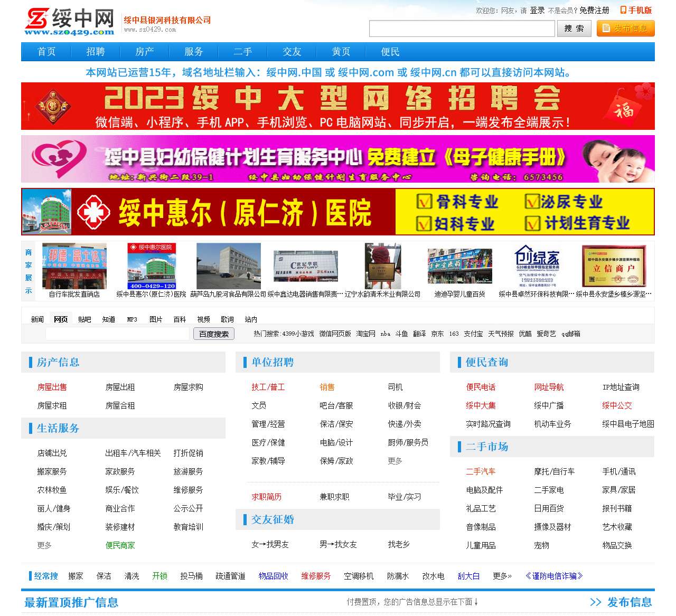Open the 2023 绥中大型网络招聘会 banner
The height and width of the screenshot is (616, 676).
(x=338, y=106)
